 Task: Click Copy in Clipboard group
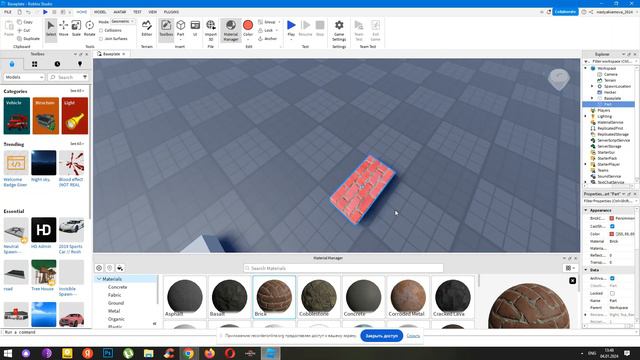coord(25,22)
